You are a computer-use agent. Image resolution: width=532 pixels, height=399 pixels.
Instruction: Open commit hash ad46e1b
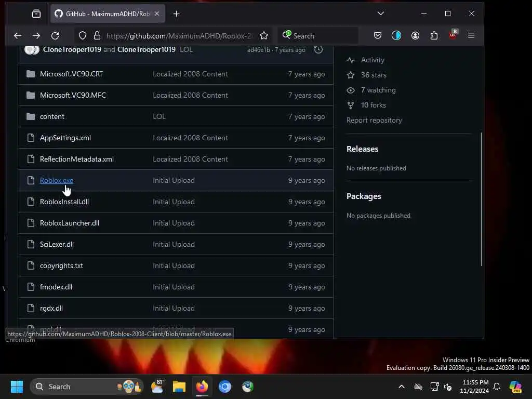click(x=259, y=50)
